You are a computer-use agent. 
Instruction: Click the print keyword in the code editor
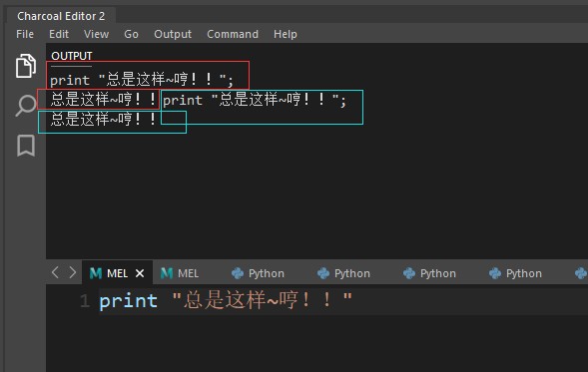click(128, 301)
